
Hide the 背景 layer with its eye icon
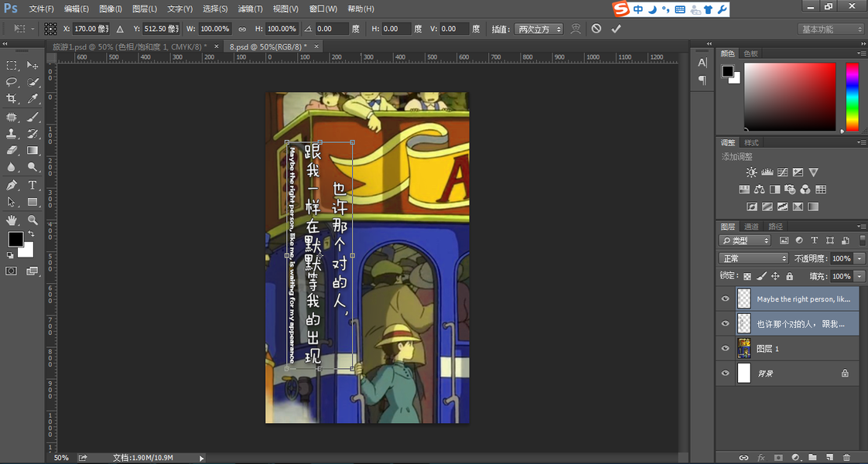point(725,374)
